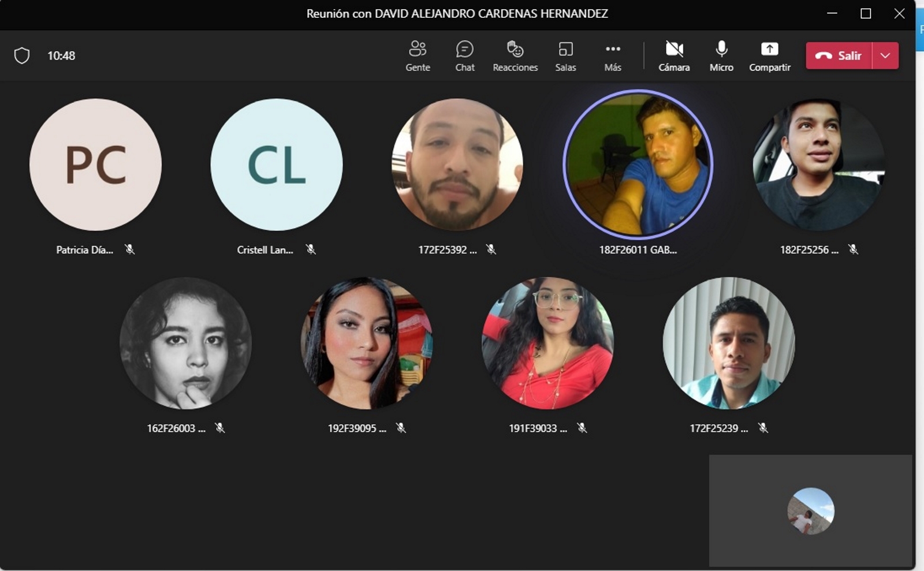Turn on the Cámara
This screenshot has height=571, width=924.
click(x=674, y=56)
